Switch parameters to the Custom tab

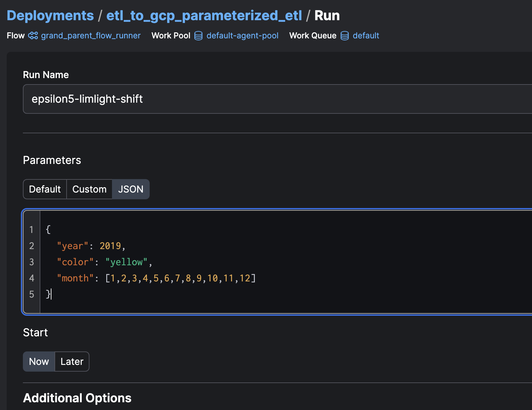pyautogui.click(x=89, y=189)
